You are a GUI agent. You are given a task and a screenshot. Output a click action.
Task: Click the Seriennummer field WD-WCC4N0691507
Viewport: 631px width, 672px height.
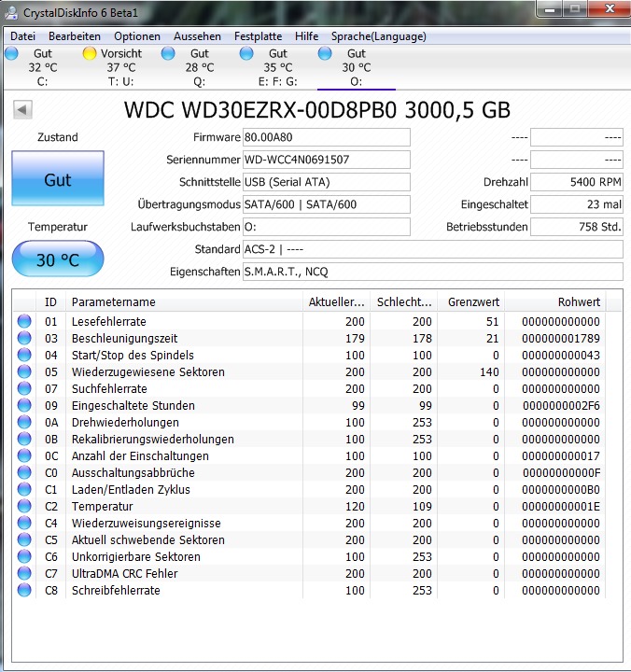click(326, 160)
